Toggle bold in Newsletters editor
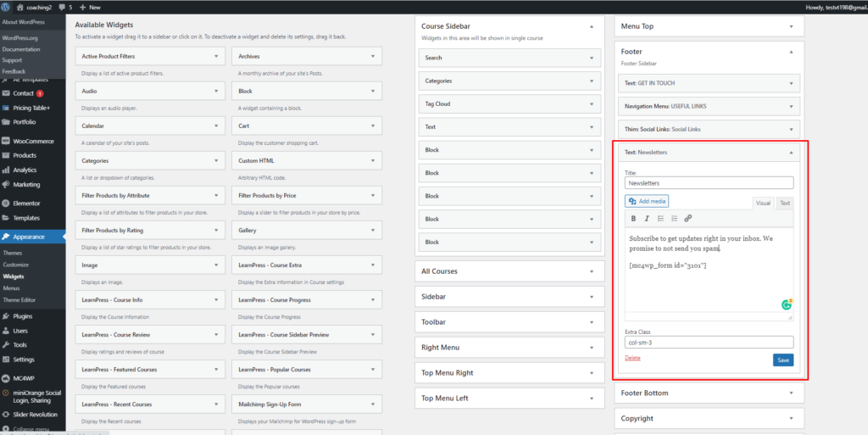This screenshot has width=868, height=435. click(634, 219)
